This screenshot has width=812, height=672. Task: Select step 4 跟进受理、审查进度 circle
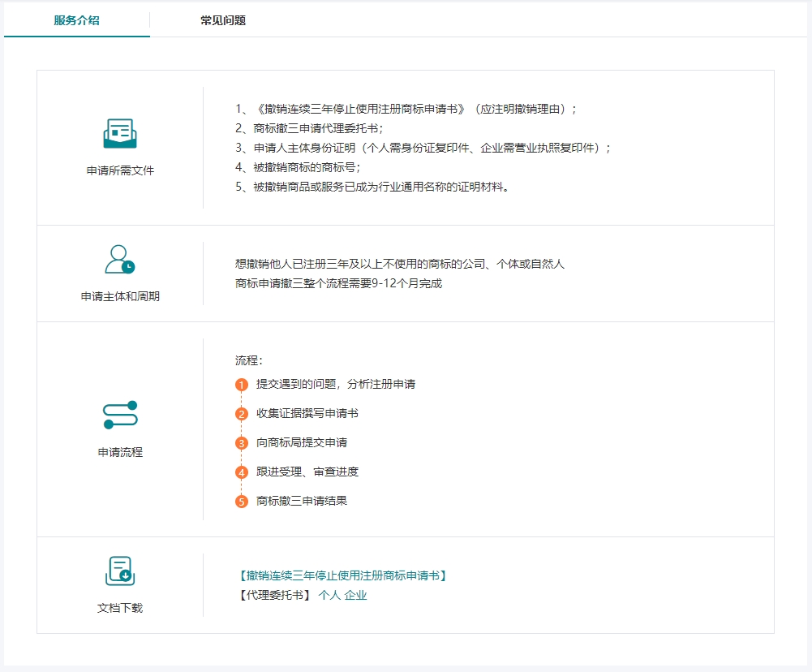point(241,472)
